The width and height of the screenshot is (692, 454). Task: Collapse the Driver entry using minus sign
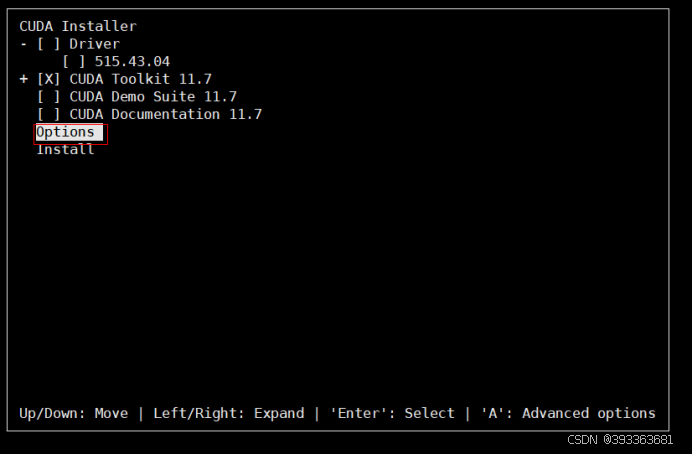(23, 44)
